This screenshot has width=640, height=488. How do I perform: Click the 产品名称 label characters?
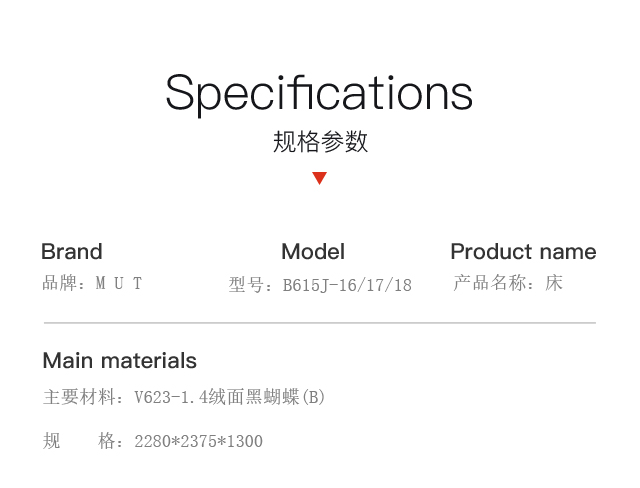tap(489, 283)
